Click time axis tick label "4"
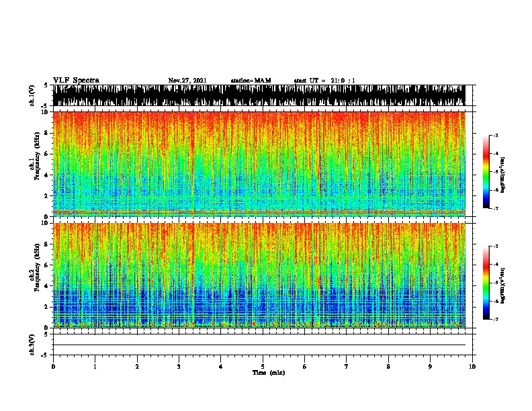This screenshot has width=532, height=411. coord(221,367)
